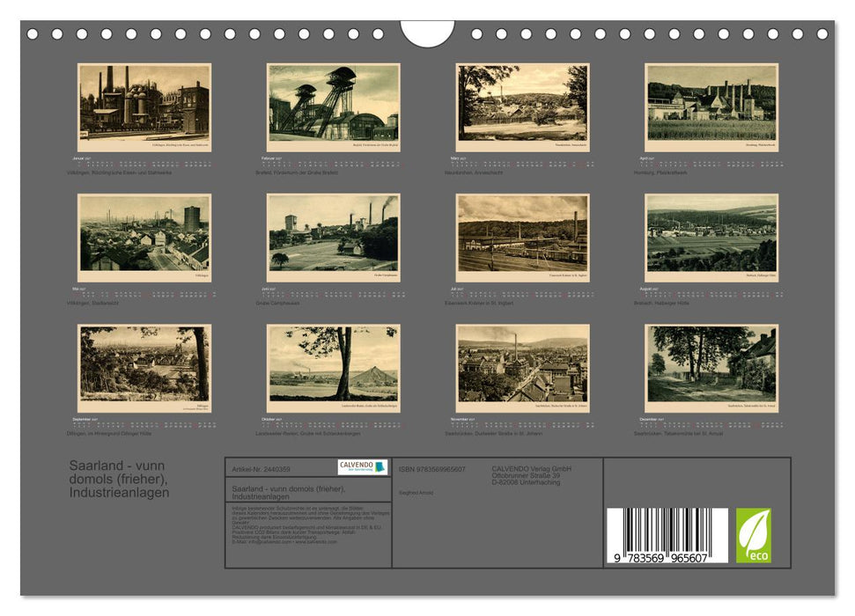Click the 'Februar' month label
This screenshot has width=855, height=616.
point(269,158)
